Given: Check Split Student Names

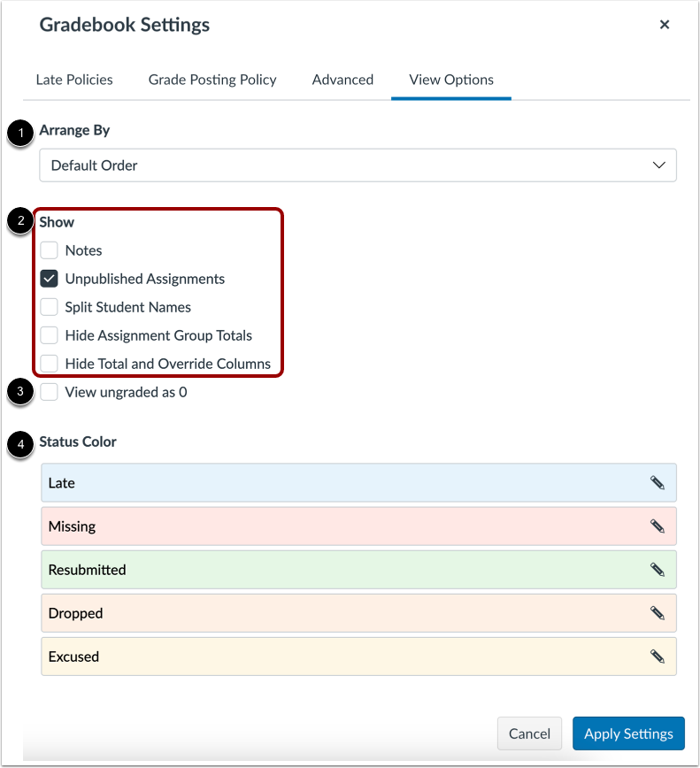Looking at the screenshot, I should click(49, 307).
